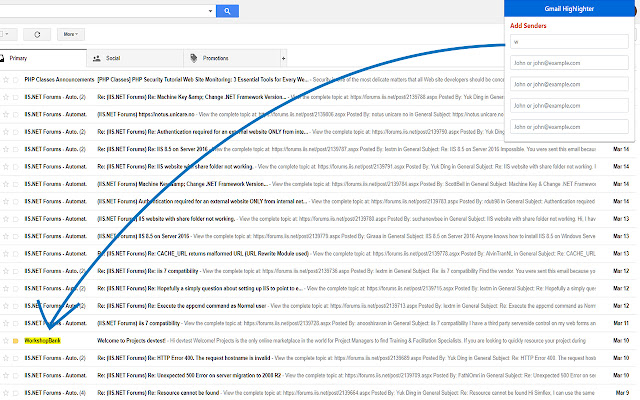The width and height of the screenshot is (640, 400).
Task: Star the Unexpected 500 Error email
Action: click(x=6, y=375)
